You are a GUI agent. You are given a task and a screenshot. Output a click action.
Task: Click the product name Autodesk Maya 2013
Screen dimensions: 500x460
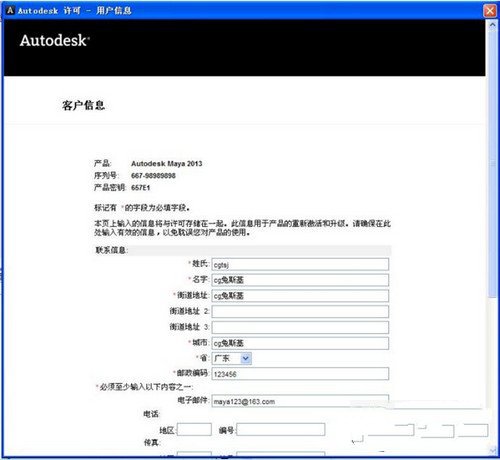click(167, 163)
